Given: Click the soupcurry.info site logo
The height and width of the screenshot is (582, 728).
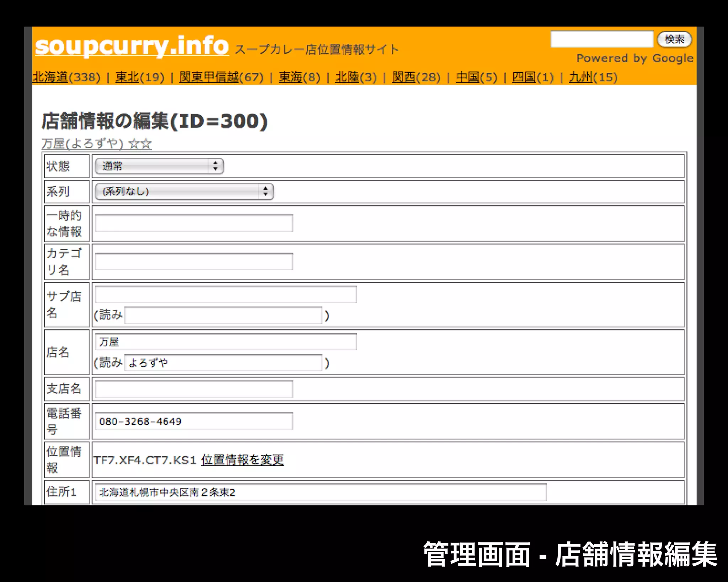Looking at the screenshot, I should click(132, 46).
